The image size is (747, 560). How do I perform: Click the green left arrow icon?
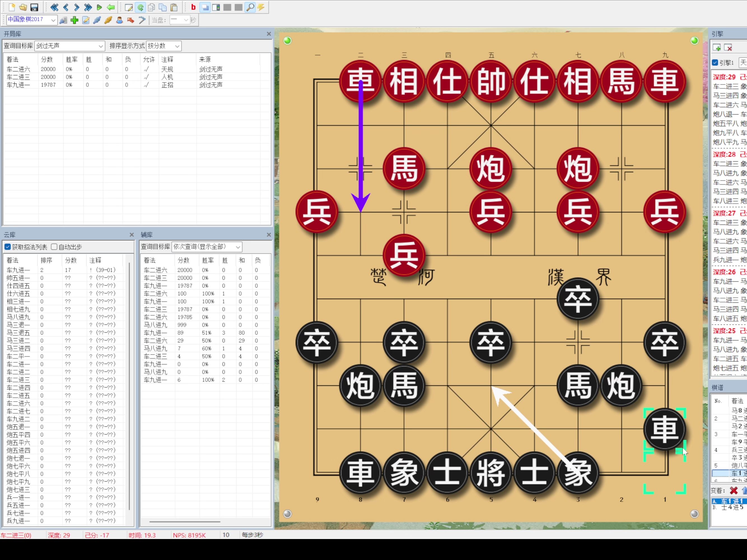click(x=110, y=7)
